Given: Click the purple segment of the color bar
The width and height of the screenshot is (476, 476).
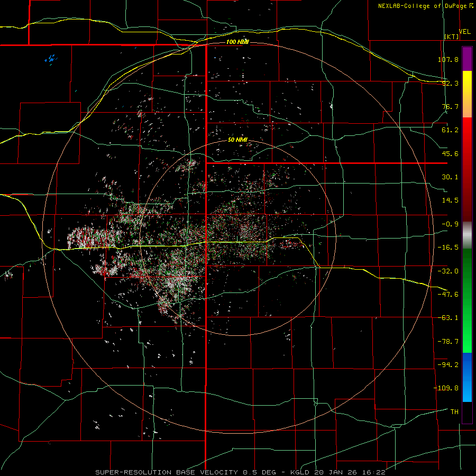Looking at the screenshot, I should (467, 59).
